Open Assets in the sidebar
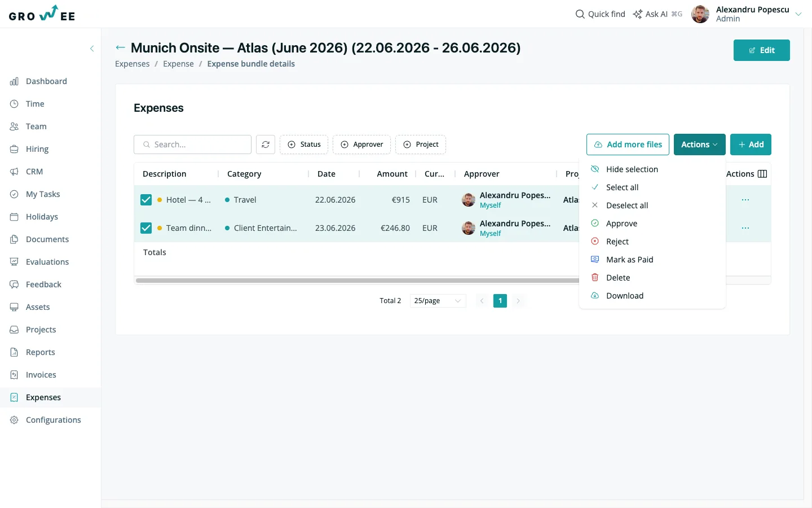 [38, 307]
